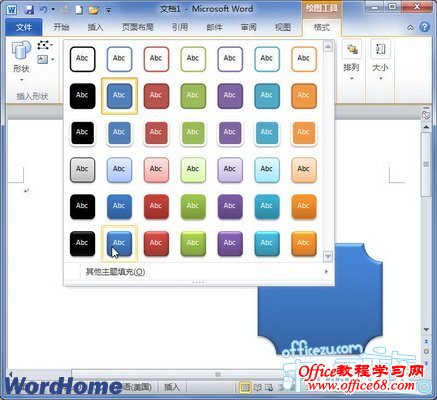Switch to the 邮件 tab

214,27
